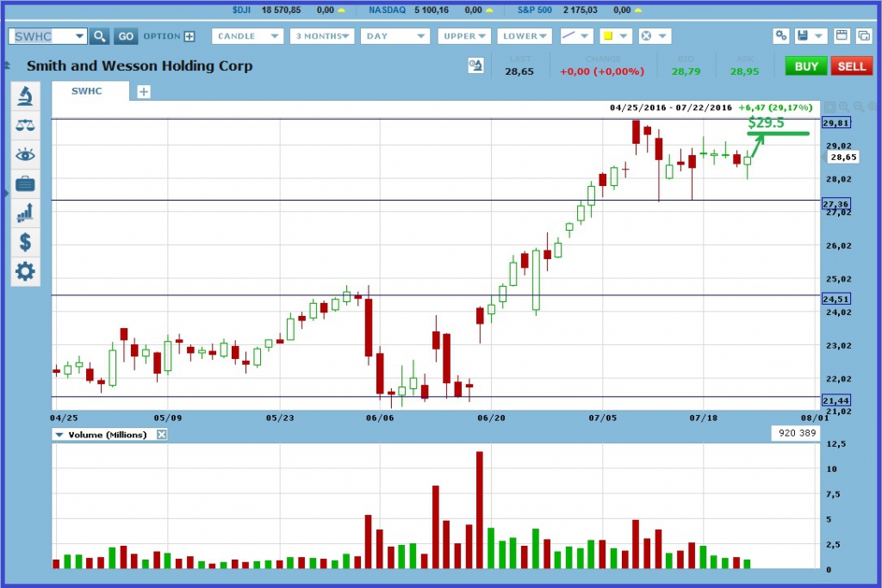Open the UPPER indicators dropdown
Image resolution: width=882 pixels, height=588 pixels.
464,36
